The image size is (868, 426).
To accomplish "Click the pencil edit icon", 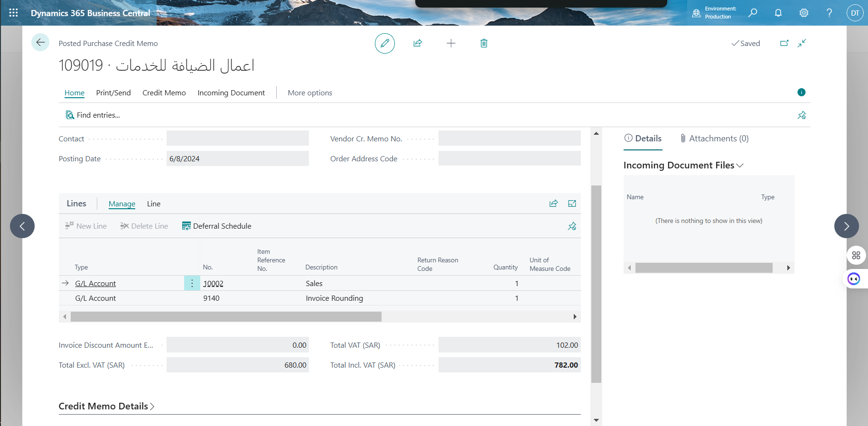I will [x=385, y=43].
